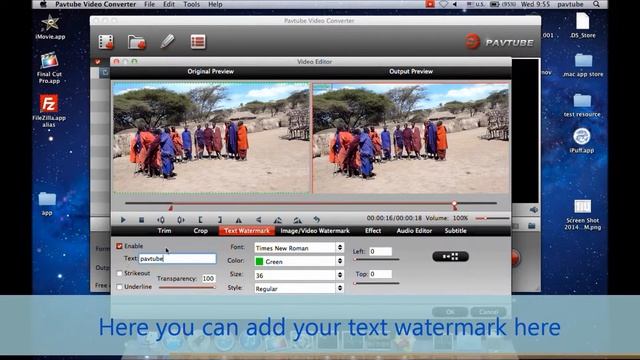
Task: Open the Help menu
Action: tap(215, 4)
